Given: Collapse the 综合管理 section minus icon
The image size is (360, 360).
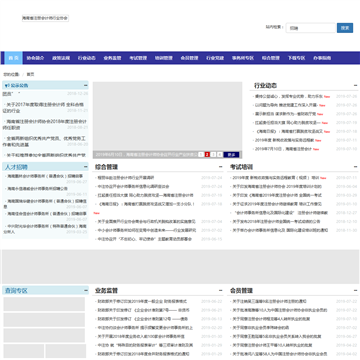Looking at the screenshot, I should pyautogui.click(x=221, y=167).
